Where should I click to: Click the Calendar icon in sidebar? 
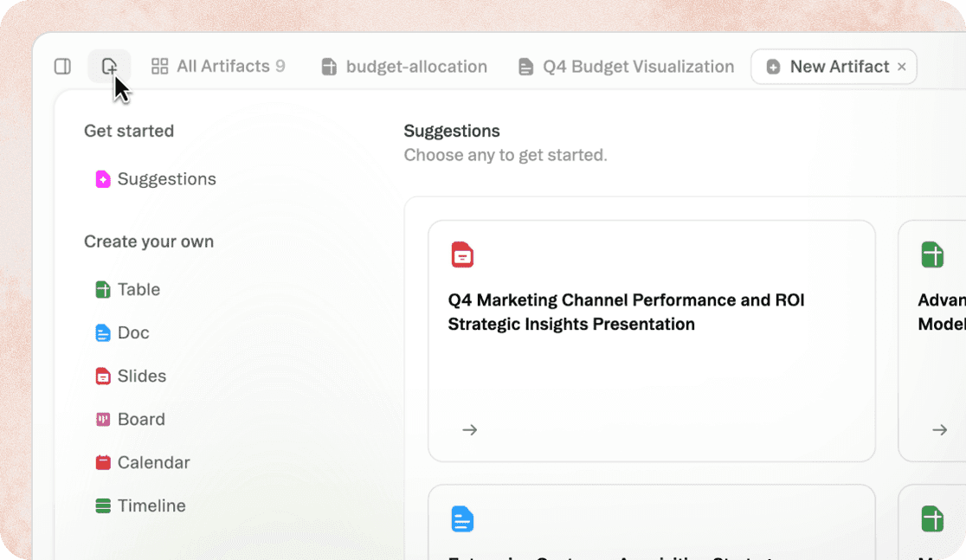click(103, 463)
